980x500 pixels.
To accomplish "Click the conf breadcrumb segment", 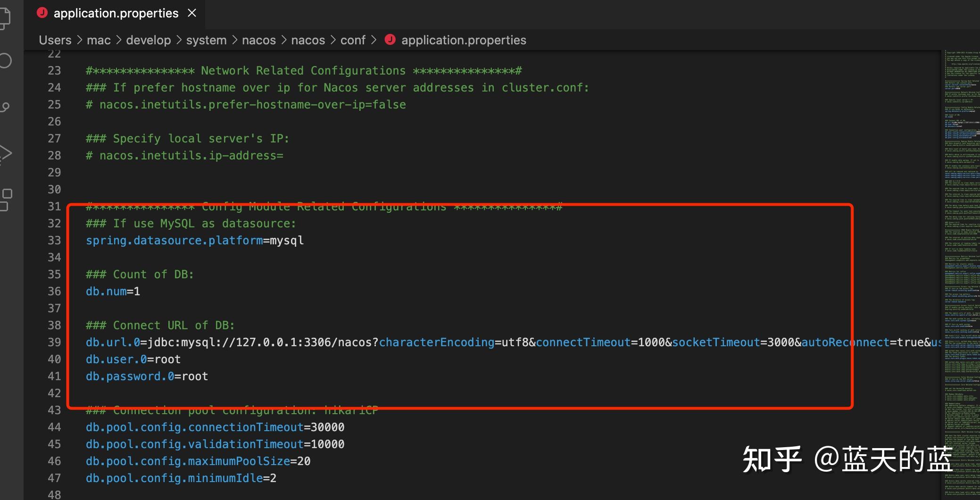I will click(x=353, y=40).
